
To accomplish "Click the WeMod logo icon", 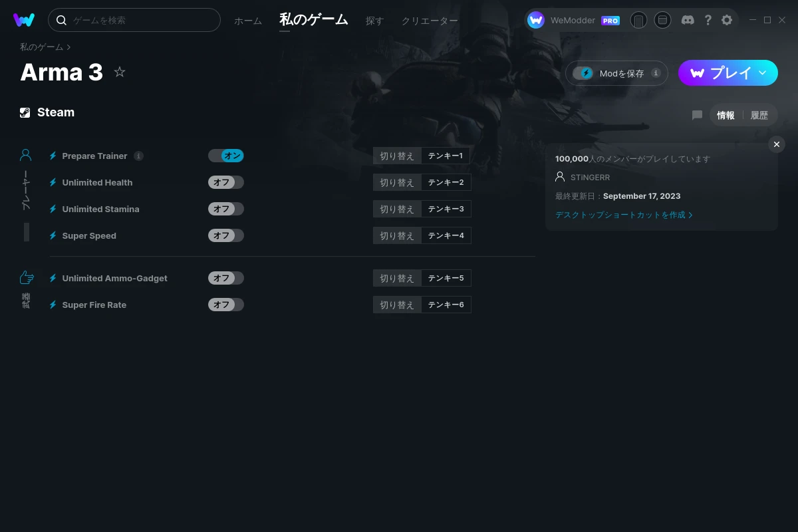I will 24,20.
